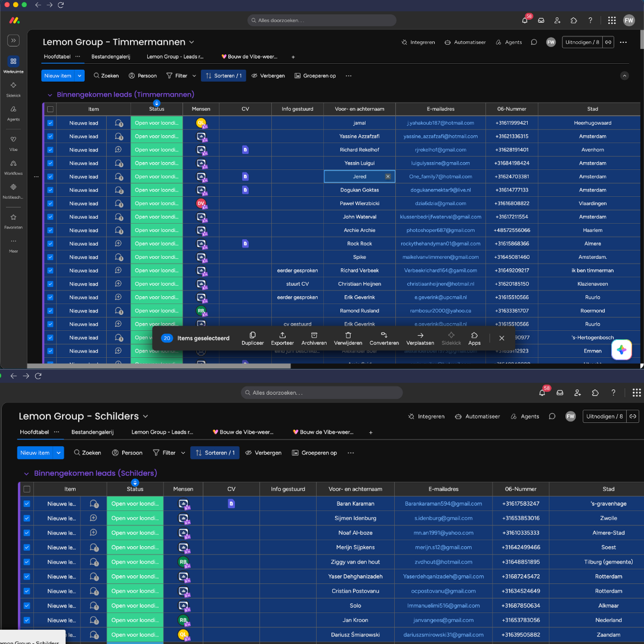Open Sidekick in the left sidebar
Screen dimensions: 644x644
[x=13, y=89]
